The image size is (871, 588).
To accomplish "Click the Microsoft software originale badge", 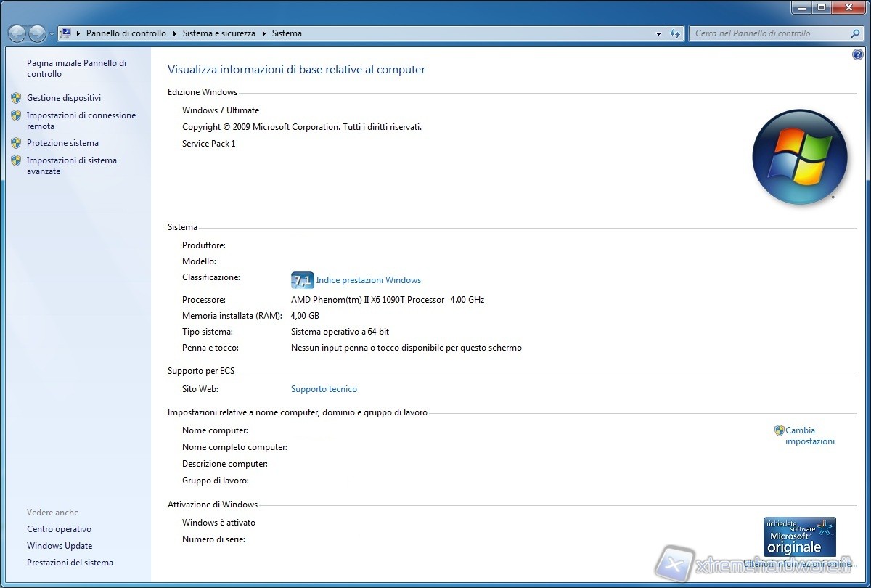I will pos(799,536).
